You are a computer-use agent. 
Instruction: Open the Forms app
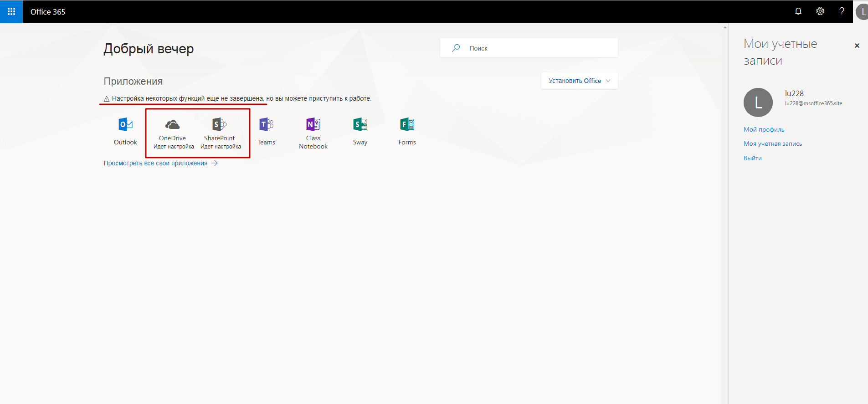click(x=407, y=131)
